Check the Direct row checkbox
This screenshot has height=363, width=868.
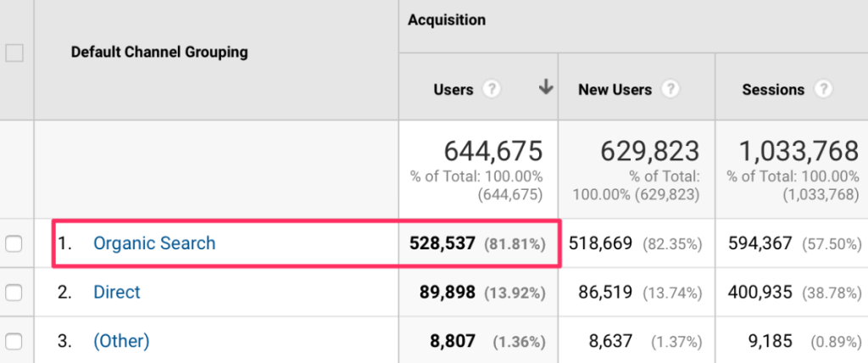(14, 293)
